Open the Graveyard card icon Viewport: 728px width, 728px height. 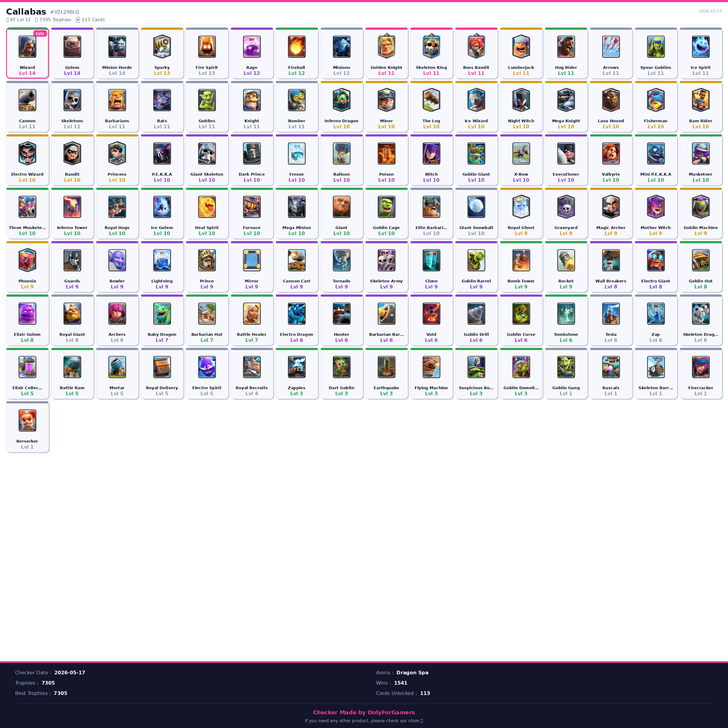point(566,207)
